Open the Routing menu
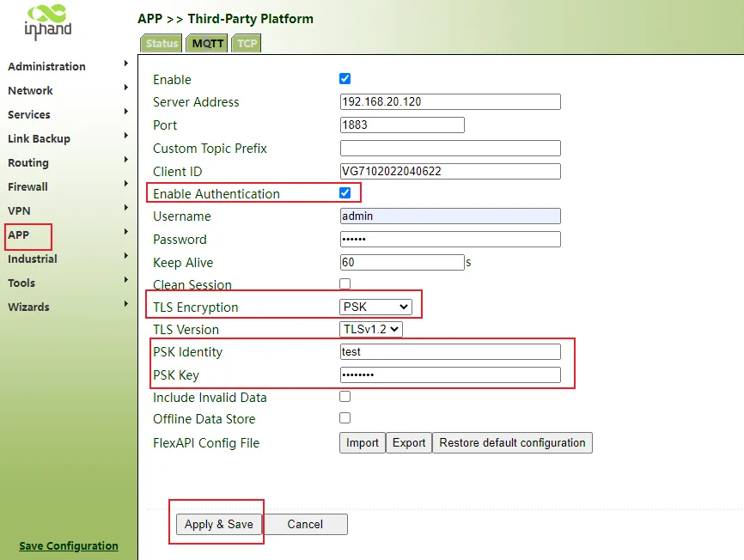The image size is (744, 560). coord(28,162)
